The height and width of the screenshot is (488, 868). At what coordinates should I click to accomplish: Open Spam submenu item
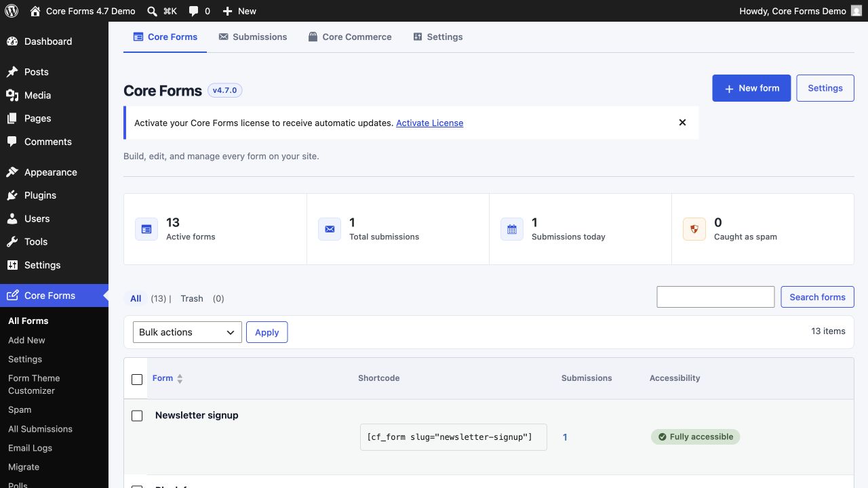(x=20, y=410)
